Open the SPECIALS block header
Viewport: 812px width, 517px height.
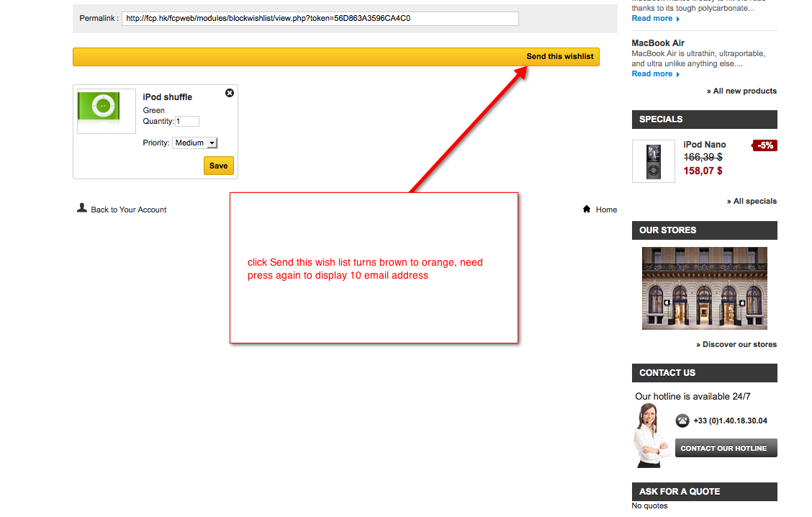click(x=704, y=120)
